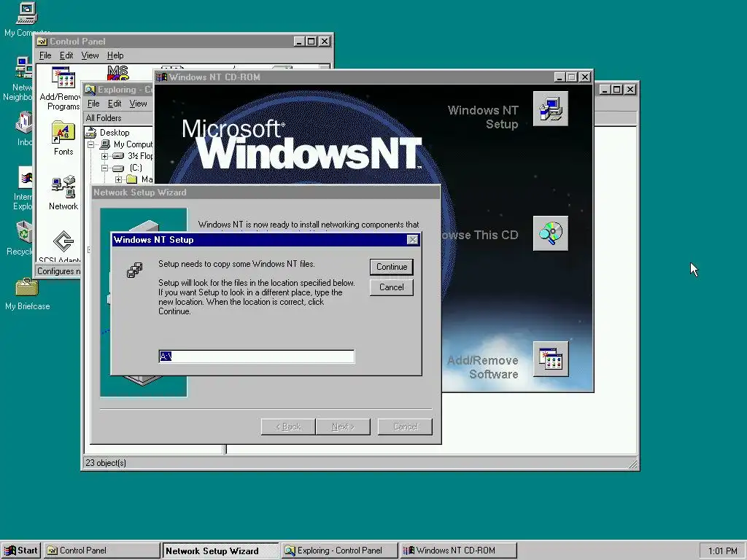Image resolution: width=747 pixels, height=560 pixels.
Task: Click the Exploring window resize grip
Action: (x=632, y=464)
